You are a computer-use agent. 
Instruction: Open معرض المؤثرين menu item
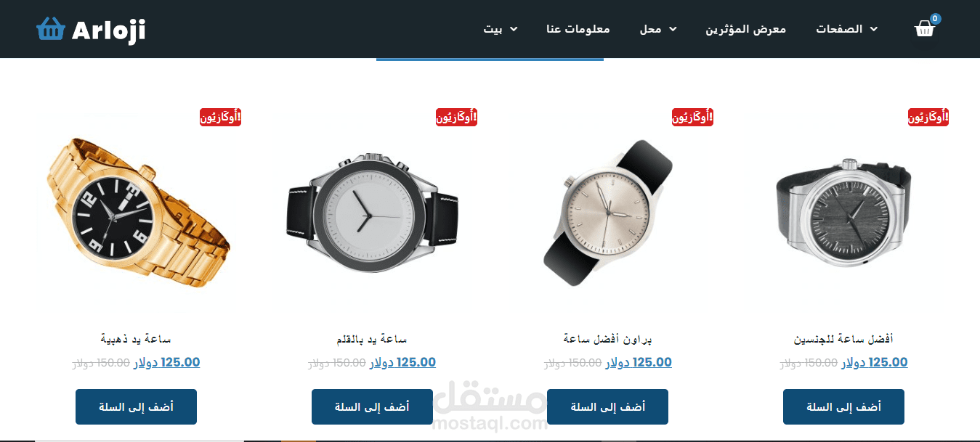[x=746, y=29]
